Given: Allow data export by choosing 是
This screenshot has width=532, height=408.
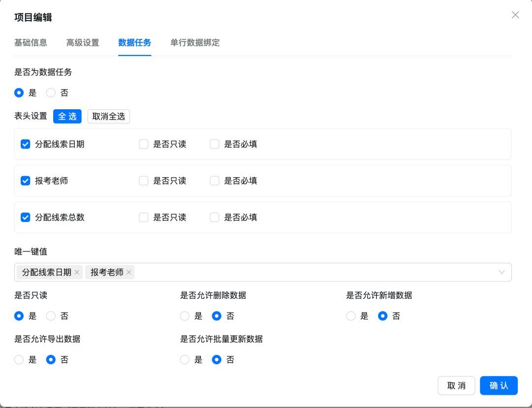Looking at the screenshot, I should pos(19,360).
